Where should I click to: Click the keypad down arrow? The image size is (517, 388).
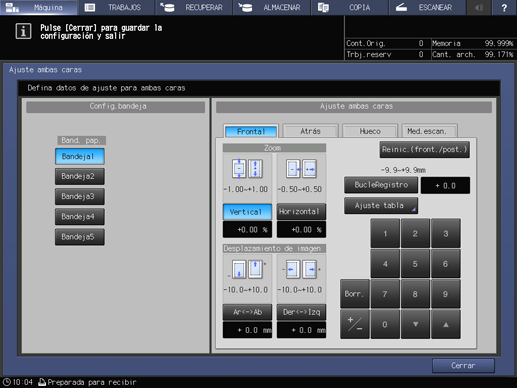(x=415, y=324)
